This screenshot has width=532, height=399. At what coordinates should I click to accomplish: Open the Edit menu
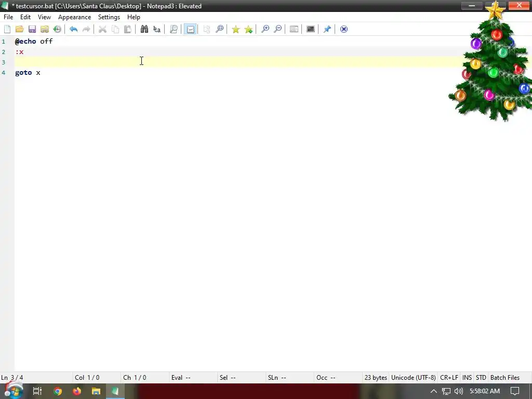pos(25,17)
